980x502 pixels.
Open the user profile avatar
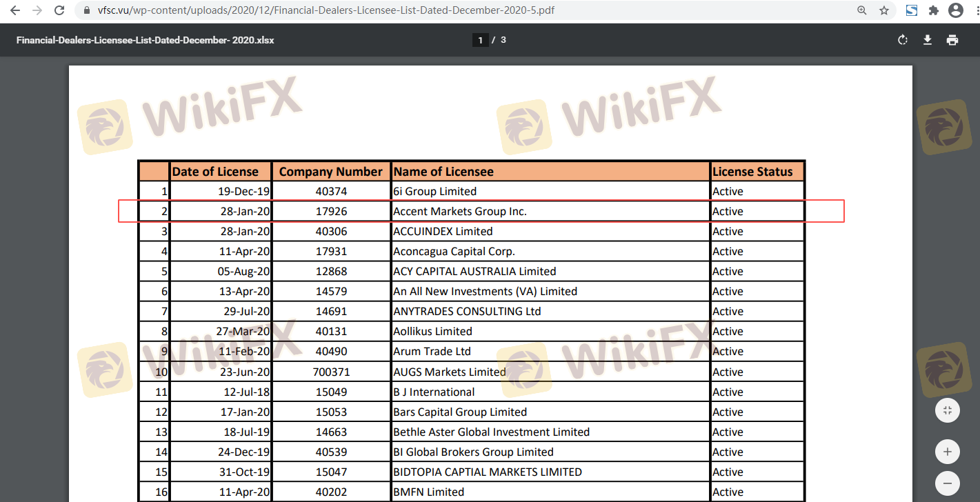click(956, 10)
